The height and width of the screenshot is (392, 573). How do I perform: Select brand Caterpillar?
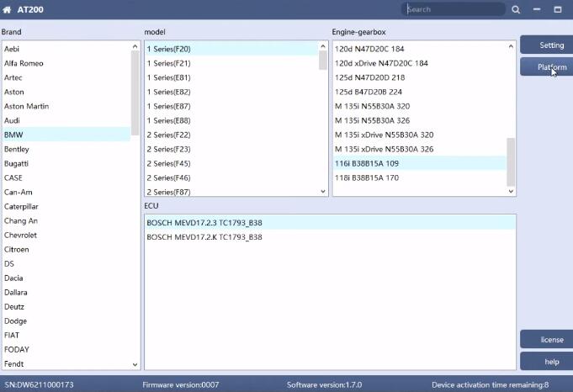(x=66, y=206)
